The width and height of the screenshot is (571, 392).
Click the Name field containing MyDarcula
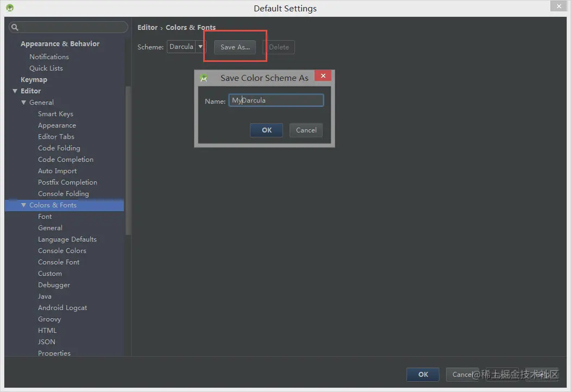(x=276, y=100)
